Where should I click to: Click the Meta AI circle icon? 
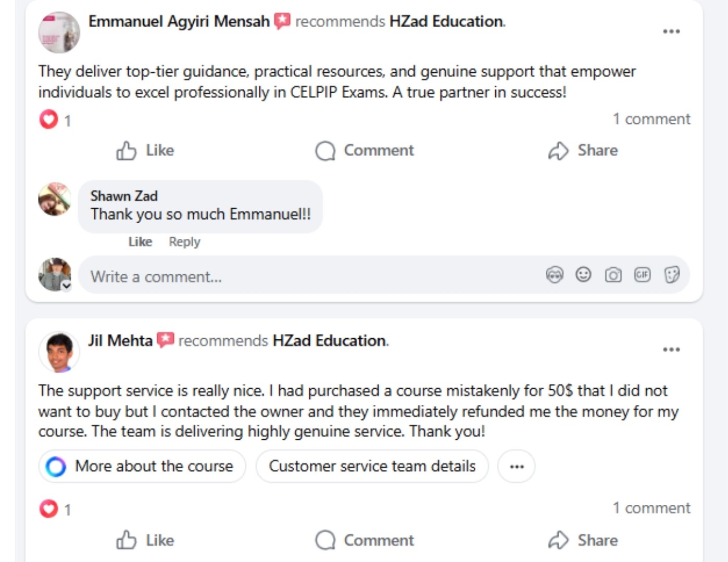coord(56,466)
